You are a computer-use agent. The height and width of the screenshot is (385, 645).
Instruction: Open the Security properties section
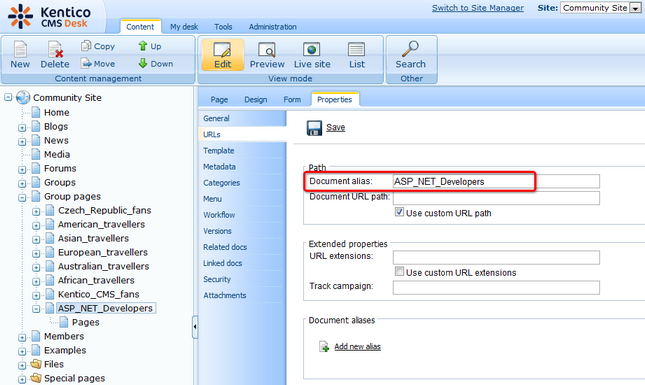242,279
